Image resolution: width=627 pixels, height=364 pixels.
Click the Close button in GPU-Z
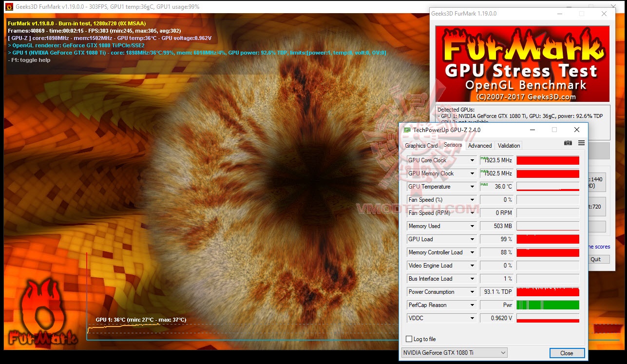567,353
